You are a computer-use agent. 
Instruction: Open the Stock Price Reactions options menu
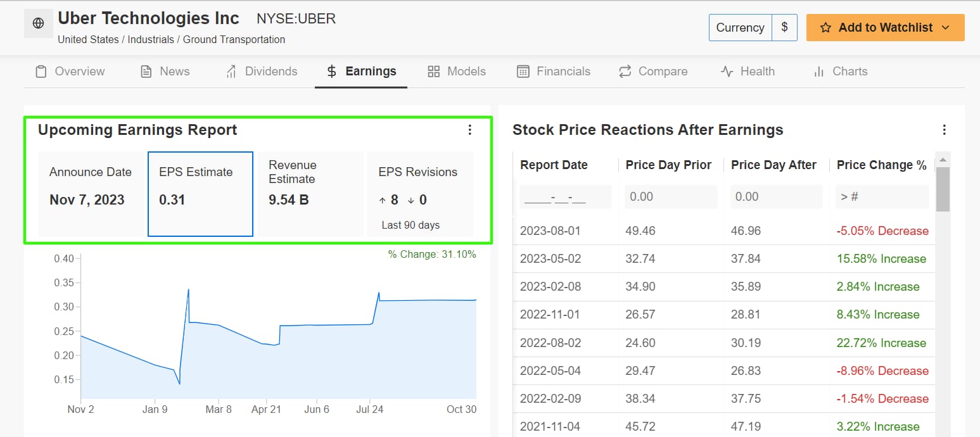(x=944, y=130)
